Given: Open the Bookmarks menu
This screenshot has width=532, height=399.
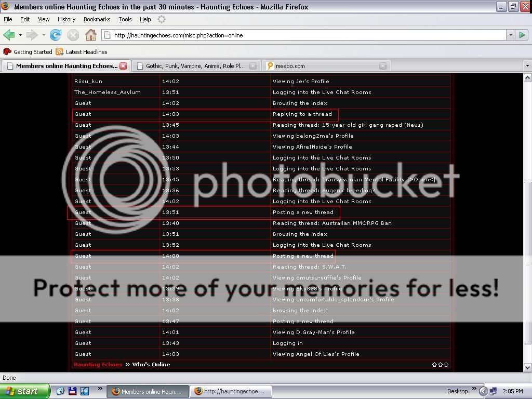Looking at the screenshot, I should pyautogui.click(x=97, y=19).
